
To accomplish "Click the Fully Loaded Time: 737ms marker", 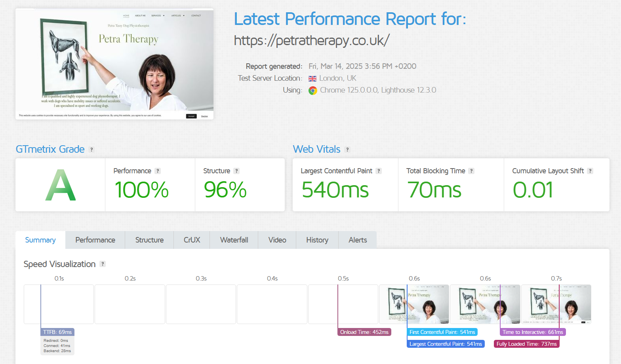I will coord(527,344).
